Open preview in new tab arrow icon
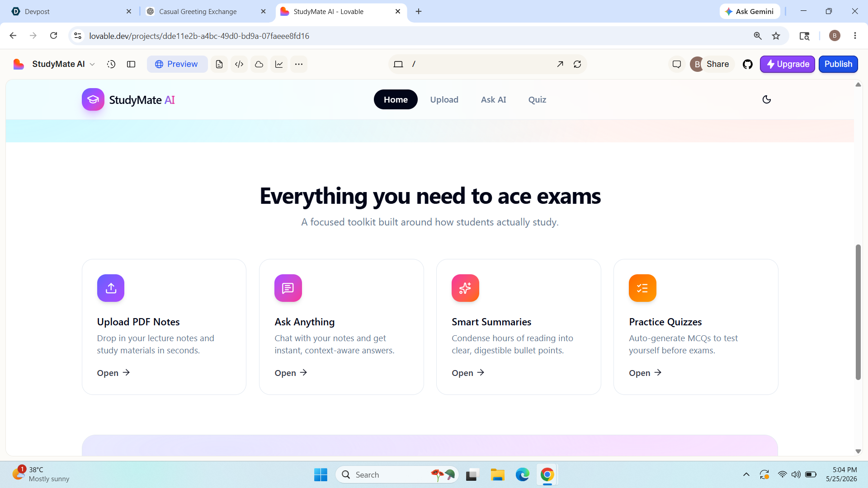The width and height of the screenshot is (868, 488). 560,64
